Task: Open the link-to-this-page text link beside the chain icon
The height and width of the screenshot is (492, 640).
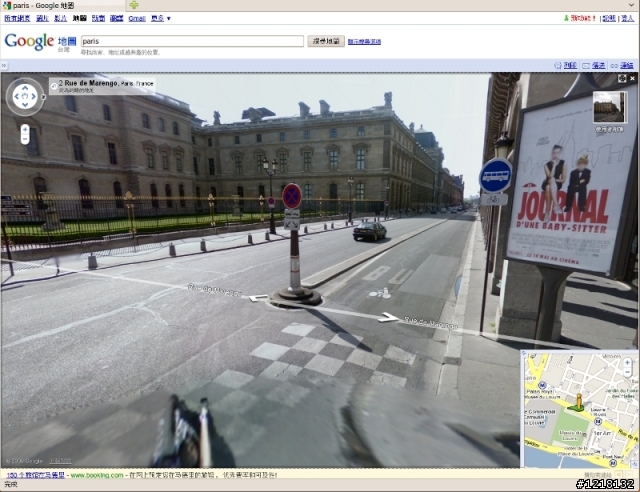Action: (627, 66)
